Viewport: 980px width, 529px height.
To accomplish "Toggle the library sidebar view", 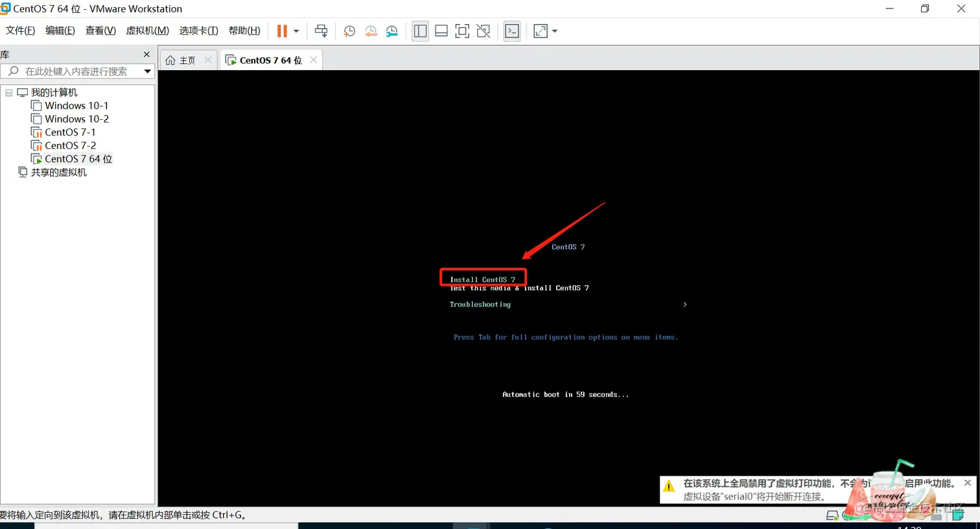I will (420, 31).
